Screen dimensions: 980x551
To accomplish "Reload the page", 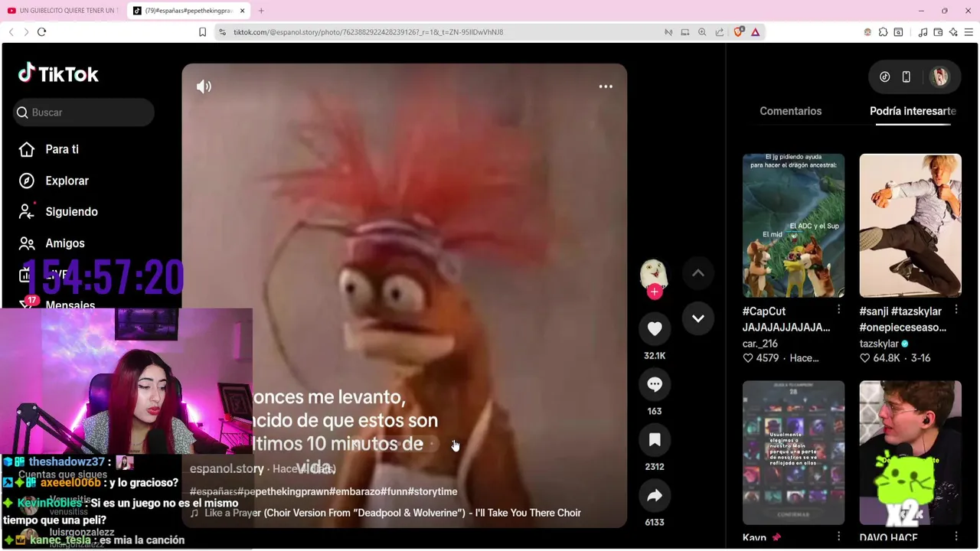I will point(42,32).
